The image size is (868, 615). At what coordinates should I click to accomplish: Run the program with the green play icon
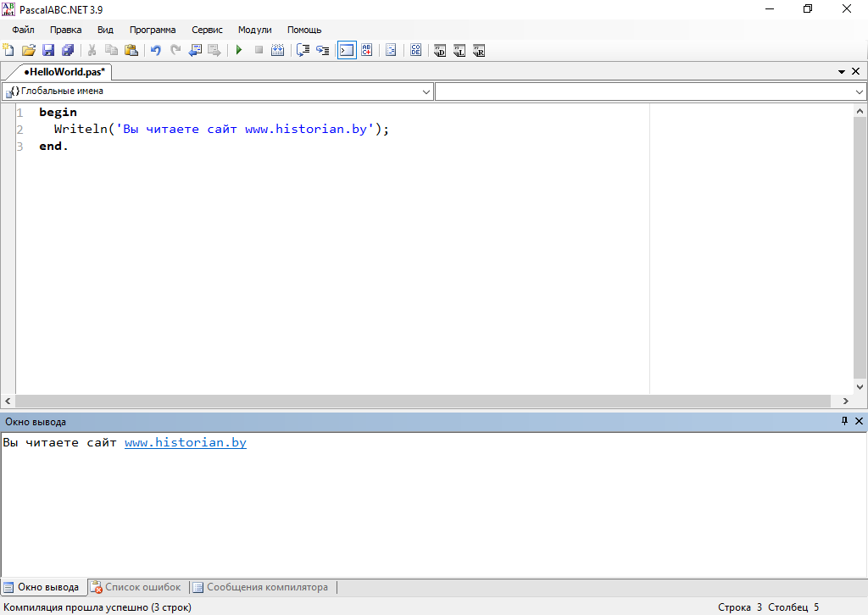click(x=239, y=51)
